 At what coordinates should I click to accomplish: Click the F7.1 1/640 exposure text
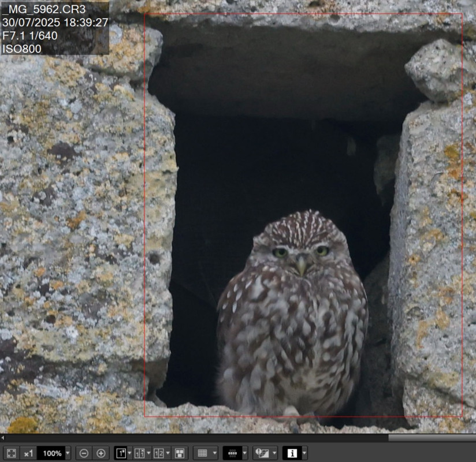click(x=30, y=35)
